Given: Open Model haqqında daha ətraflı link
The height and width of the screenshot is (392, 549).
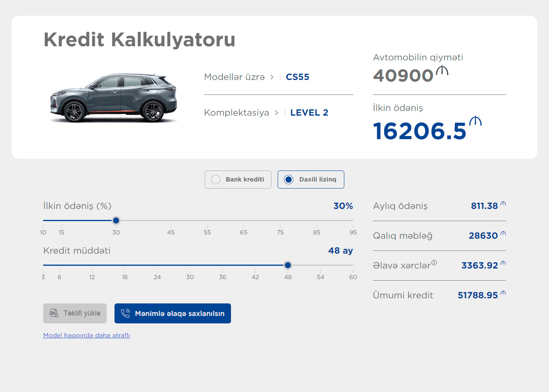Looking at the screenshot, I should coord(87,336).
